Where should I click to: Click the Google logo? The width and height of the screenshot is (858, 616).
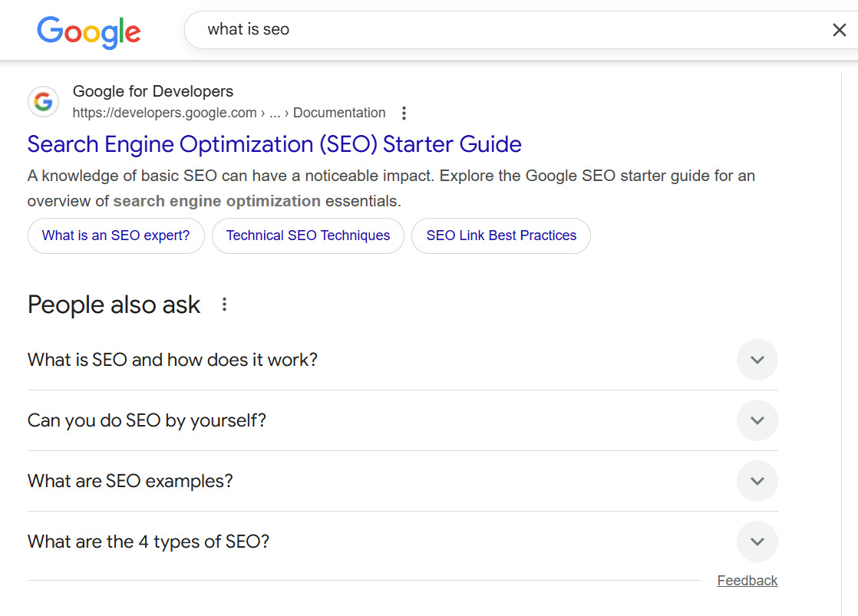tap(88, 31)
